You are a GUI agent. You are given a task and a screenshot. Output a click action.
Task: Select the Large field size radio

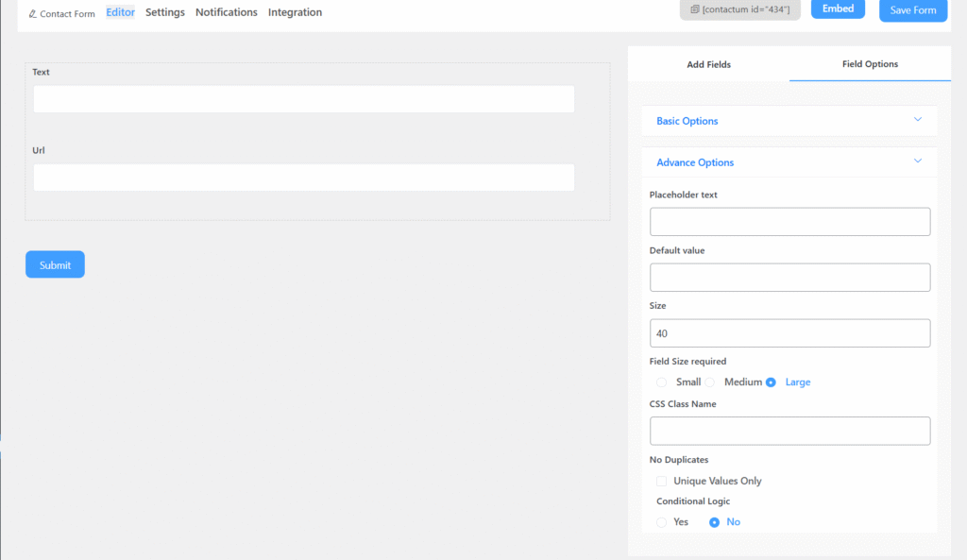click(771, 382)
